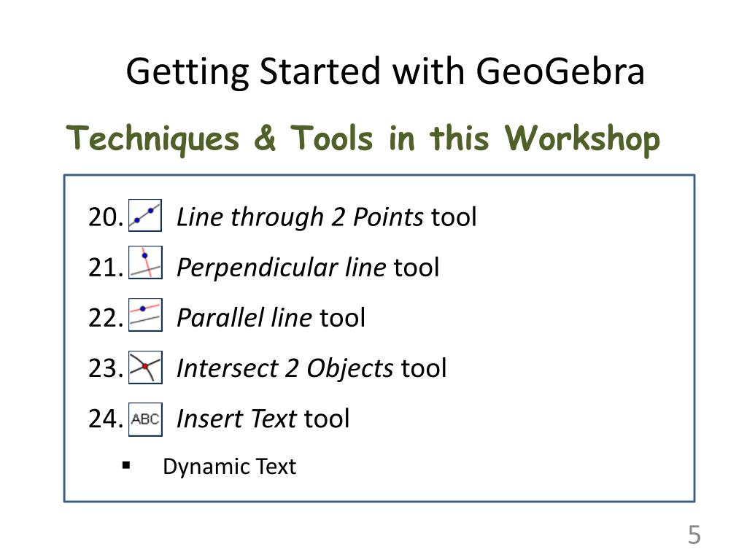Click list number 21
The width and height of the screenshot is (747, 560).
click(x=106, y=268)
